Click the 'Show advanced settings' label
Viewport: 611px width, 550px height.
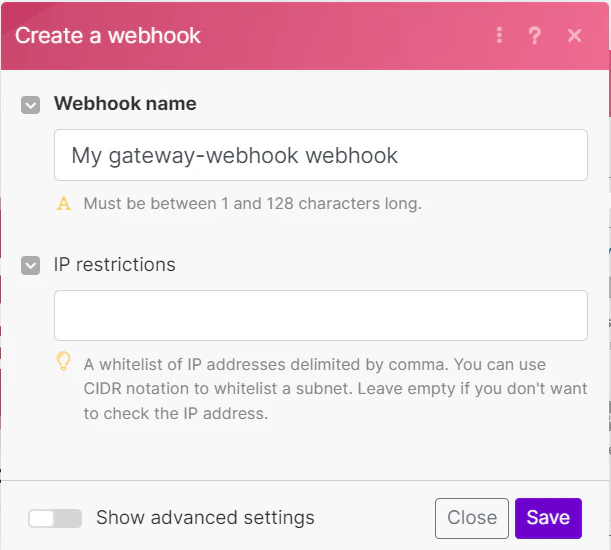click(x=205, y=518)
